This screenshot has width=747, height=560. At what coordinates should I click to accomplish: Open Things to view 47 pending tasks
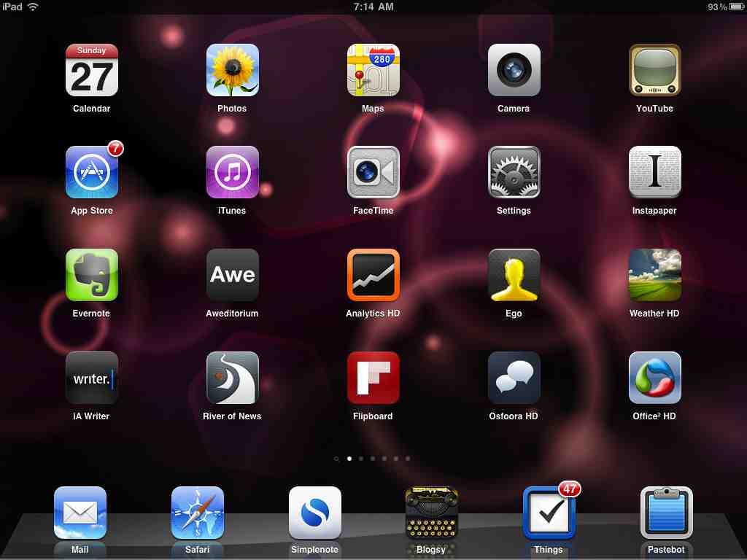549,513
